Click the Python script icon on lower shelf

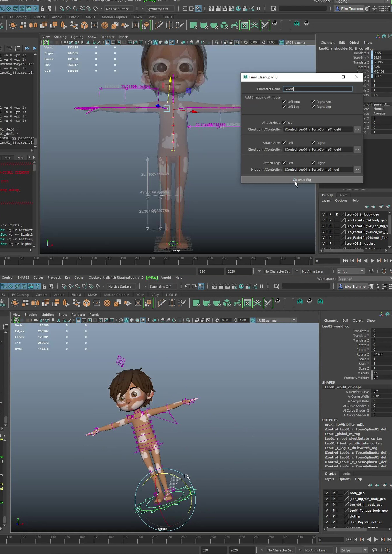[x=278, y=301]
